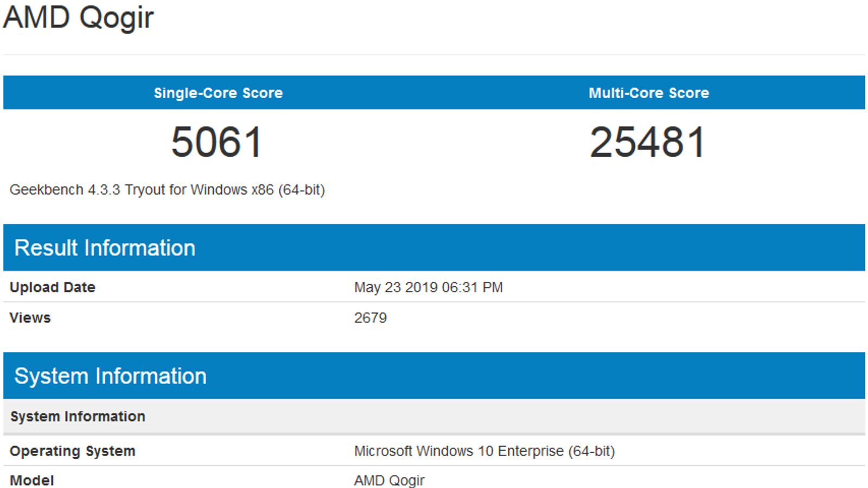868x488 pixels.
Task: Click the Multi-Core Score header
Action: point(649,93)
